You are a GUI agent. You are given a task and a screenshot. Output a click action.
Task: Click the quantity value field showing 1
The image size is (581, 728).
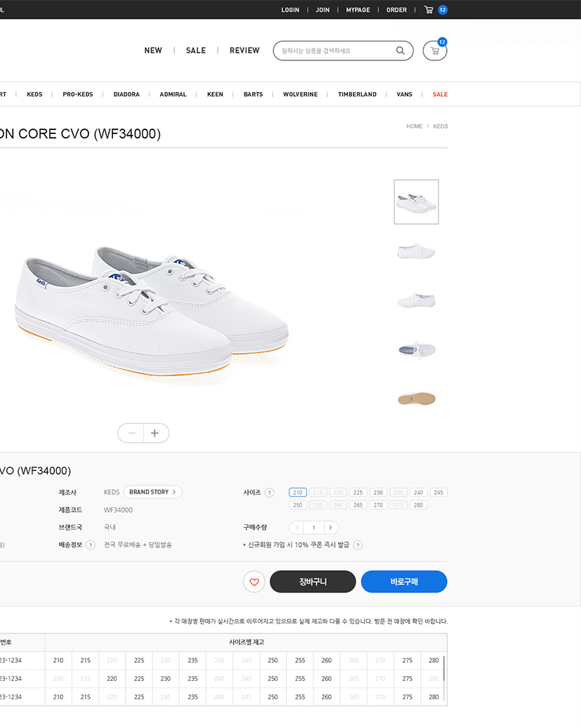[314, 527]
